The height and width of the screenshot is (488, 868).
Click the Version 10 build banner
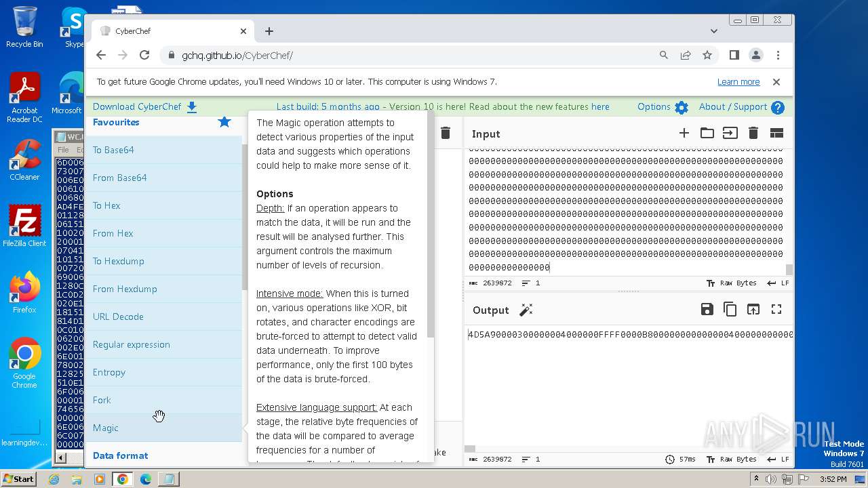pyautogui.click(x=443, y=106)
